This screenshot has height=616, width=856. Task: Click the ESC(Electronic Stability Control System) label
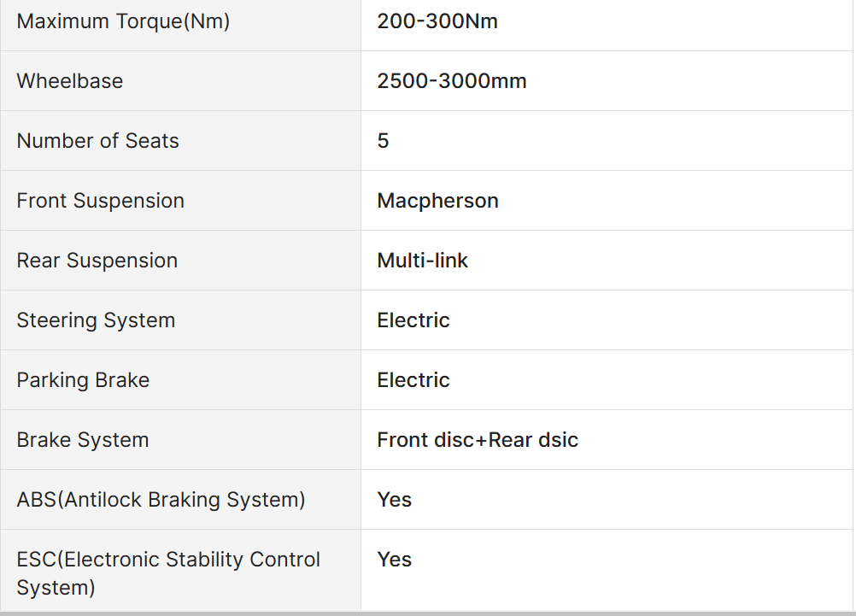168,573
